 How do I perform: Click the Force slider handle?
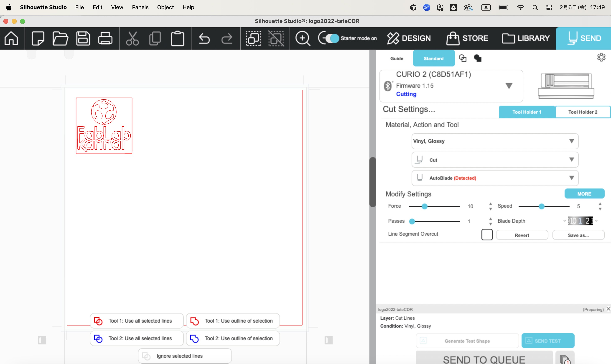click(x=424, y=206)
